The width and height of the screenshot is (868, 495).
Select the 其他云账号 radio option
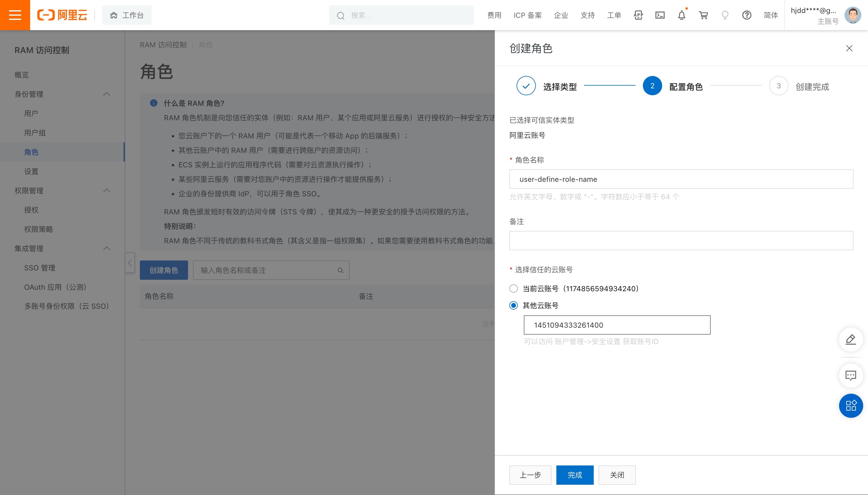514,305
